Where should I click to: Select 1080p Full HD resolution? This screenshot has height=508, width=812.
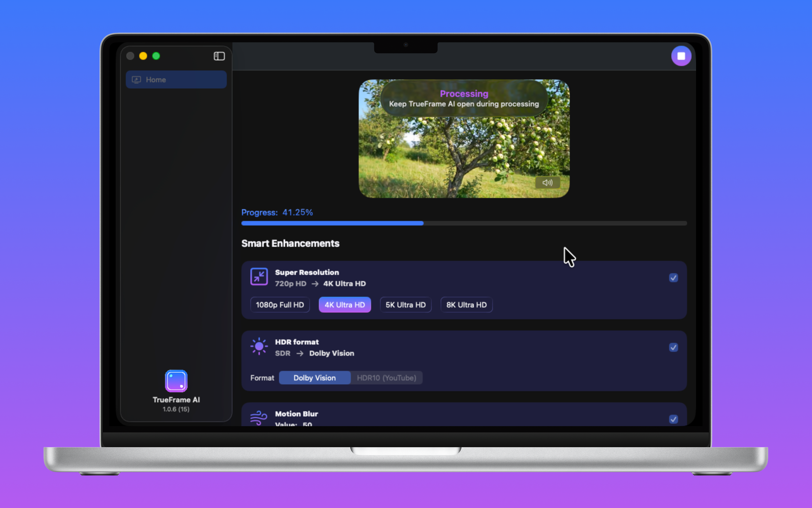(x=280, y=305)
